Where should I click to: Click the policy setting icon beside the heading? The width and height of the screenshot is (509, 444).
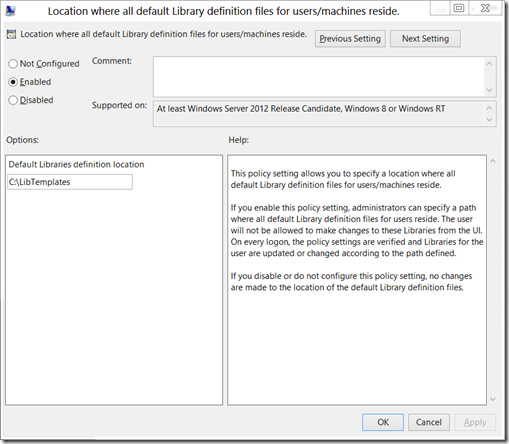[11, 34]
